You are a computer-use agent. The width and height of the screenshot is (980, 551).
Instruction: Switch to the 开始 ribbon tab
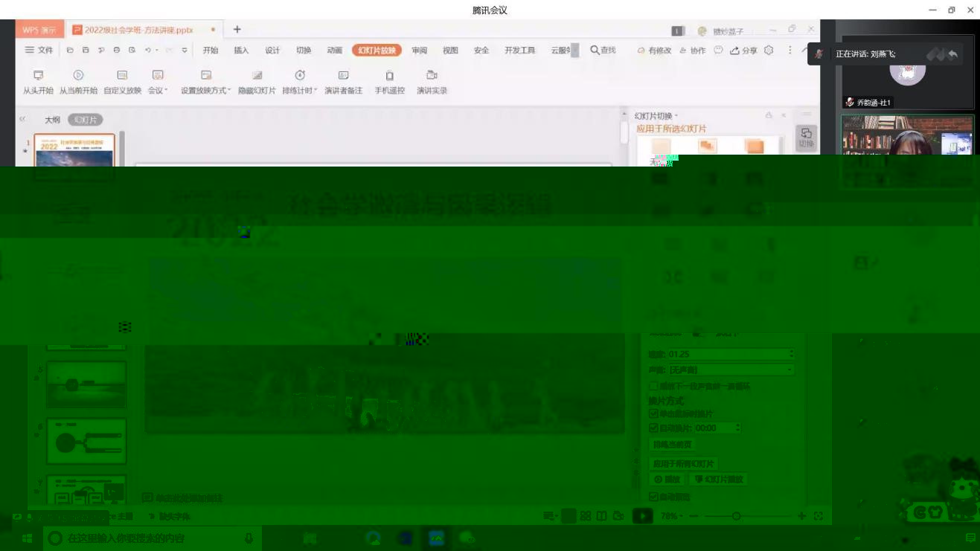211,50
